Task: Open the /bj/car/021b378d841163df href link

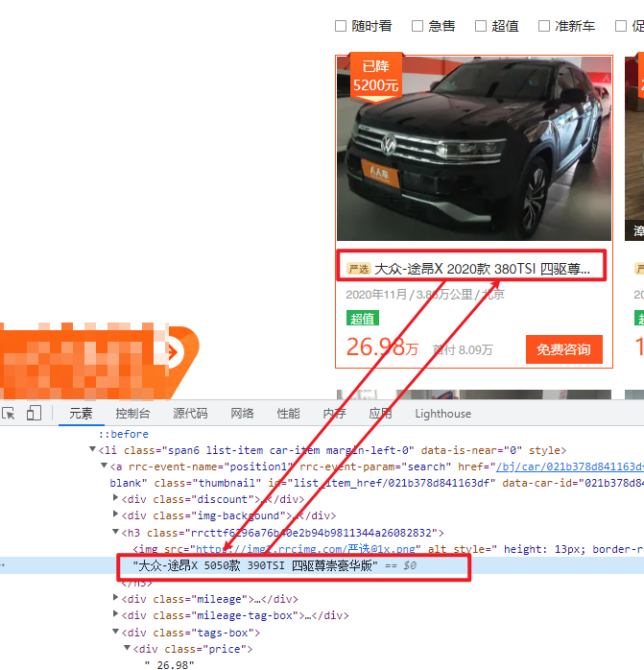Action: tap(570, 467)
